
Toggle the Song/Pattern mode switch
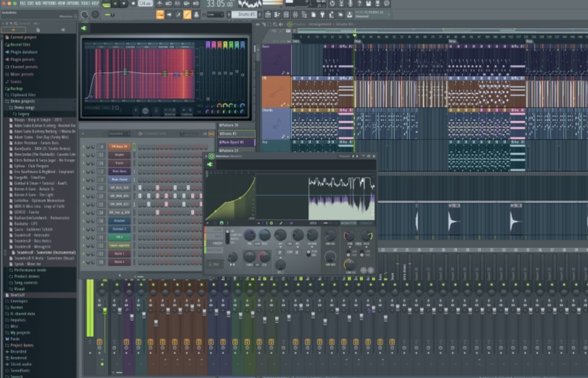point(106,4)
